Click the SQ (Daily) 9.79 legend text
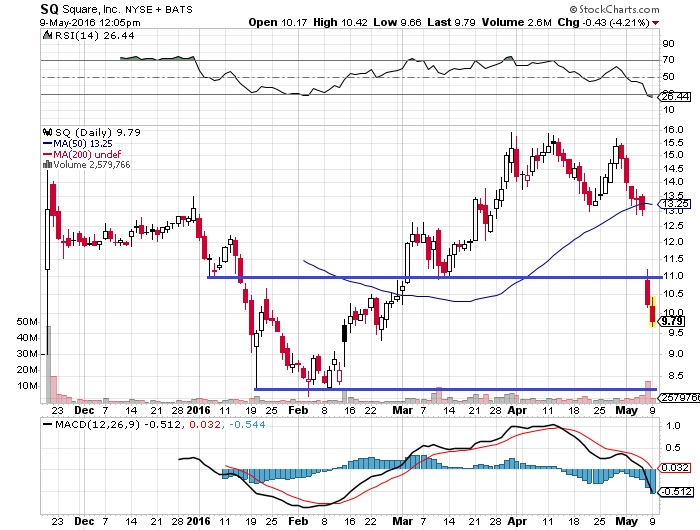The height and width of the screenshot is (530, 700). click(x=98, y=133)
